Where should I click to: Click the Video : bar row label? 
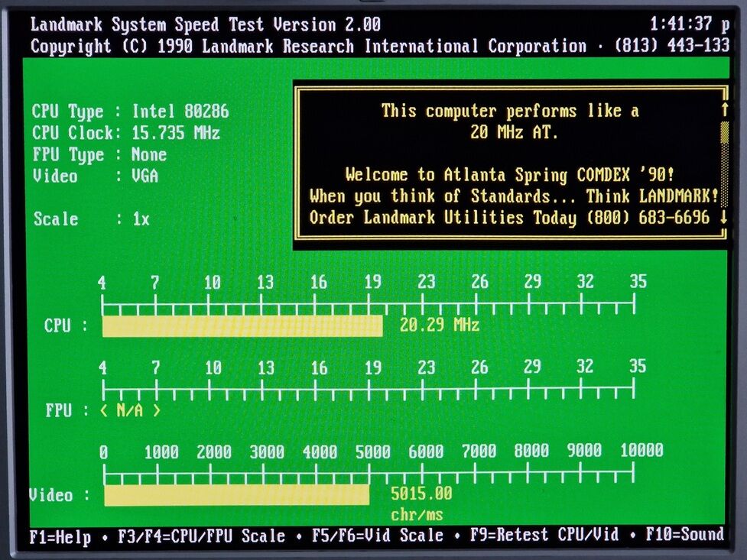(59, 495)
